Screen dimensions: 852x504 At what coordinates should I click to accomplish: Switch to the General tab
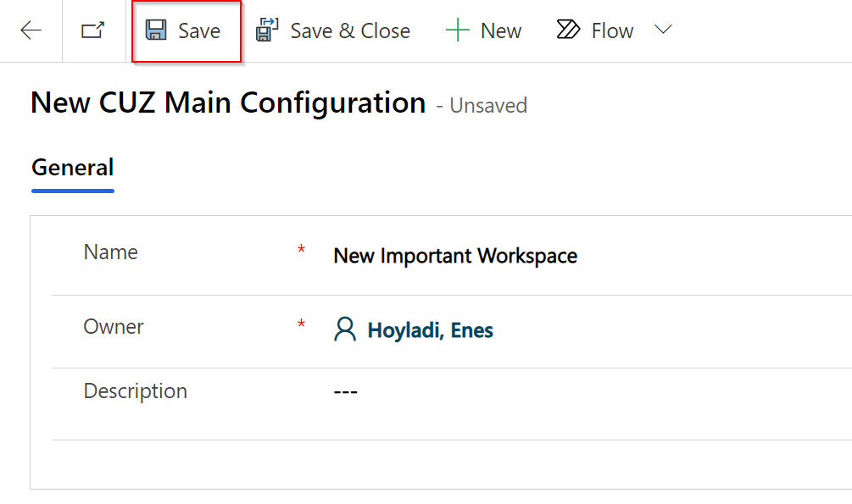(x=72, y=168)
